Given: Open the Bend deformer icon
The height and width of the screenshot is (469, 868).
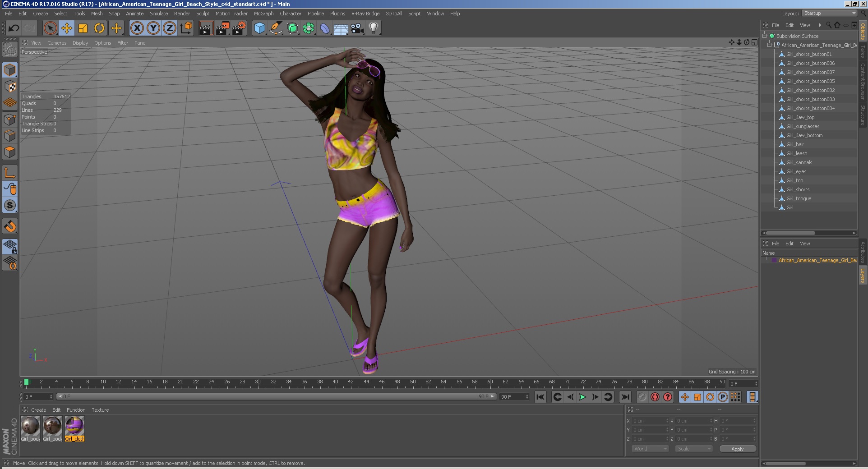Looking at the screenshot, I should coord(325,28).
